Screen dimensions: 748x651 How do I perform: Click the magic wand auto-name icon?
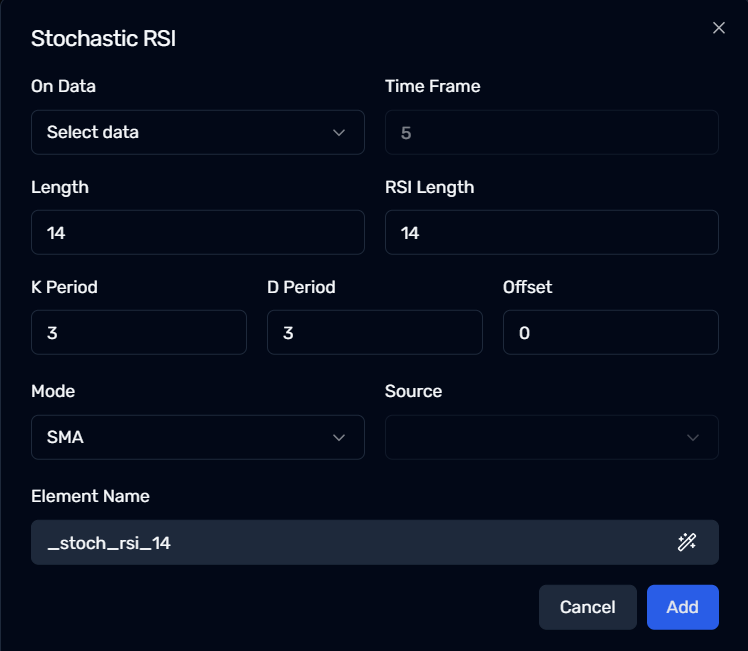tap(687, 542)
